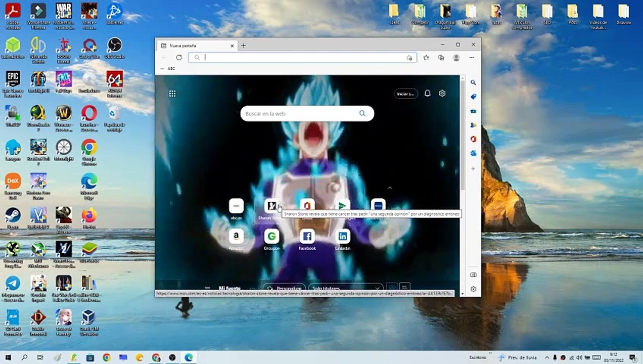Image resolution: width=643 pixels, height=364 pixels.
Task: Open the Recycle Bin on desktop
Action: click(x=114, y=117)
